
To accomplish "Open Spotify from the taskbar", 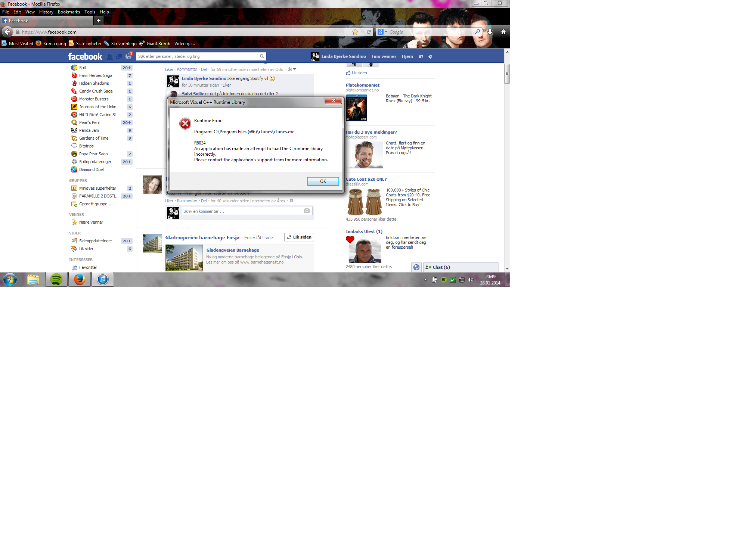I will (x=56, y=279).
